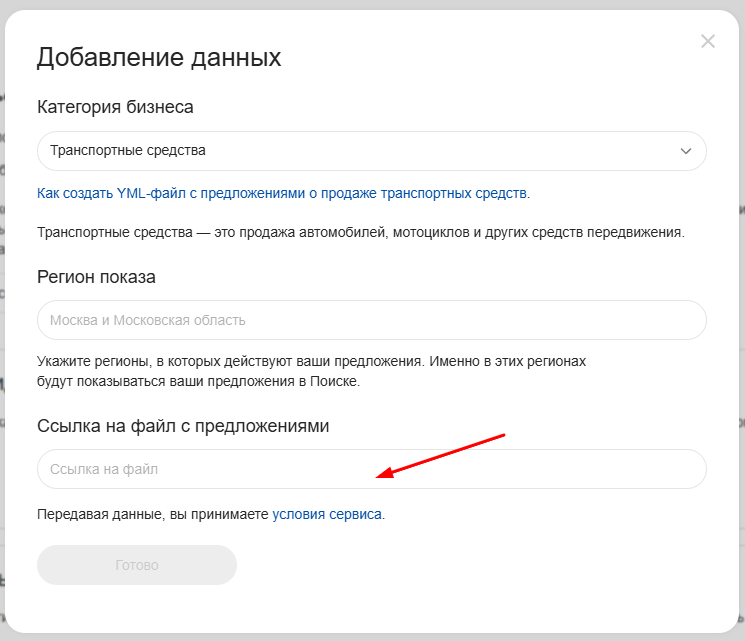Open the YML-файл creation guide link

point(283,193)
